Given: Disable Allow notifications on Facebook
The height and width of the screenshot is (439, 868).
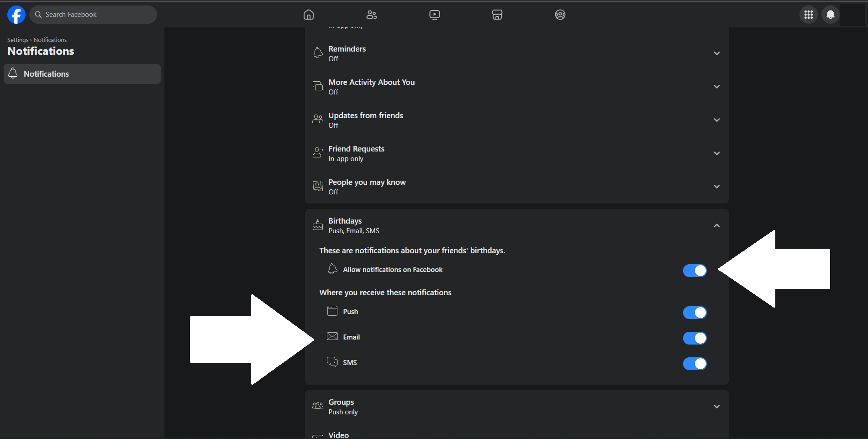Looking at the screenshot, I should [x=694, y=270].
